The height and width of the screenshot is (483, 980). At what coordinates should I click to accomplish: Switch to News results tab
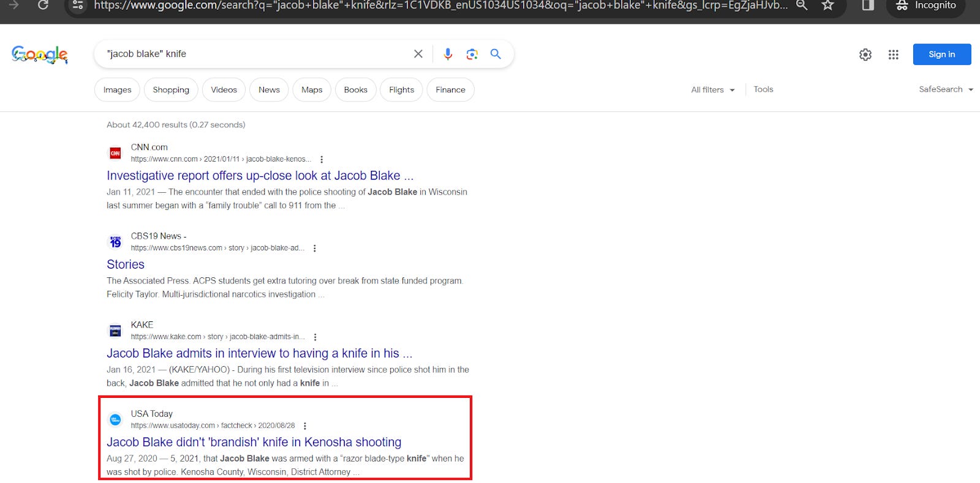click(x=269, y=89)
